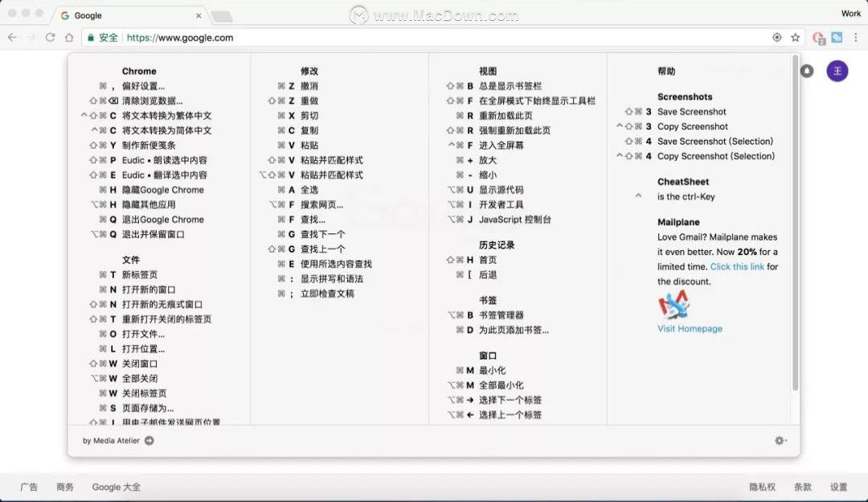Image resolution: width=868 pixels, height=502 pixels.
Task: Select JavaScript 控制台 entry
Action: (515, 220)
